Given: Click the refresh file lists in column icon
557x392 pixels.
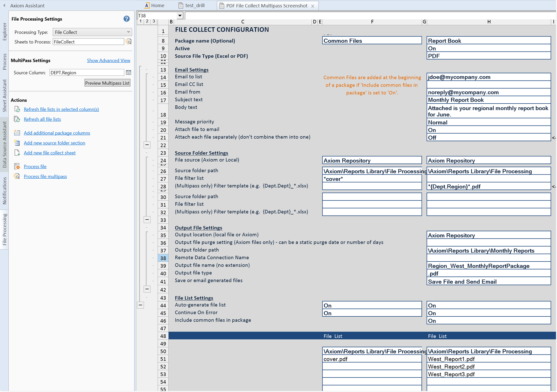Looking at the screenshot, I should point(17,109).
